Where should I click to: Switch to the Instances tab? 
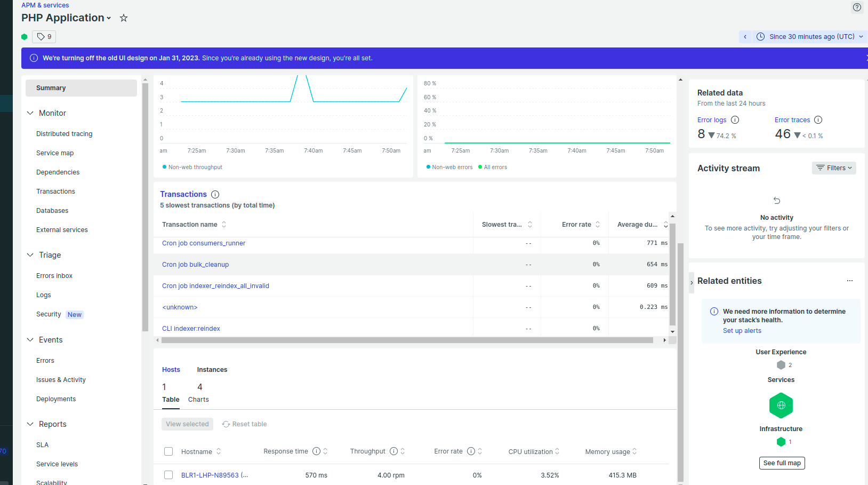[212, 369]
